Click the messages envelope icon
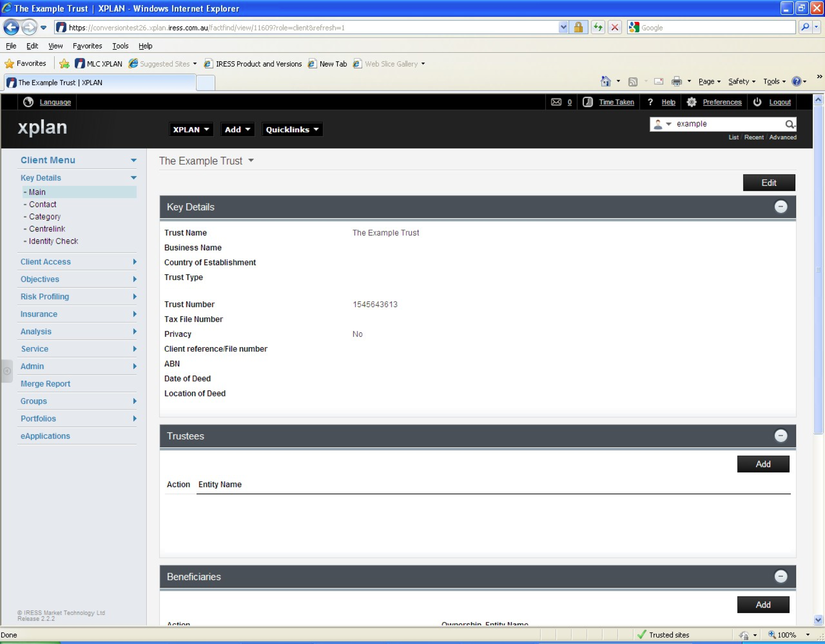Screen dimensions: 825x644 tap(556, 102)
